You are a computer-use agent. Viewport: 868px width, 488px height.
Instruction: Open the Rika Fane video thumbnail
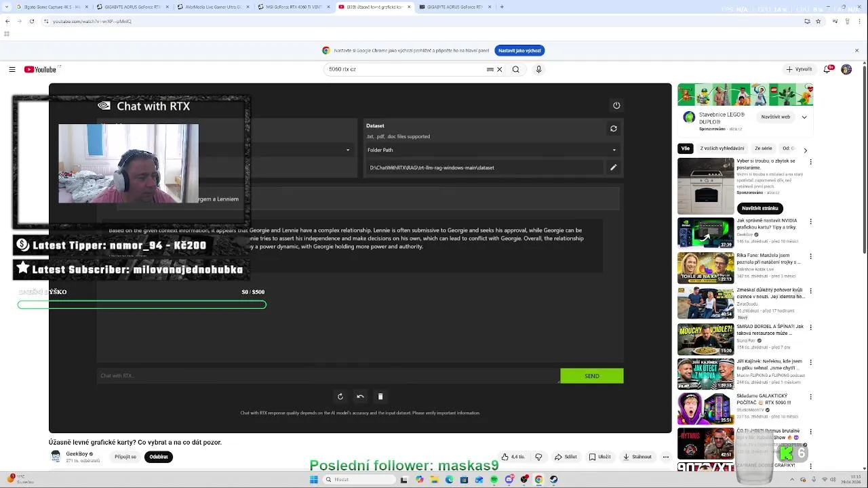coord(705,268)
